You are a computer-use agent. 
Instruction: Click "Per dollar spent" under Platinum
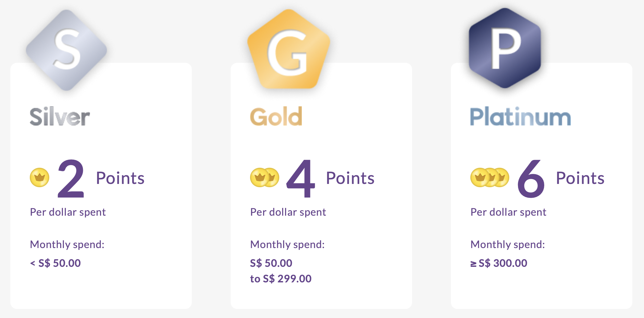point(508,212)
